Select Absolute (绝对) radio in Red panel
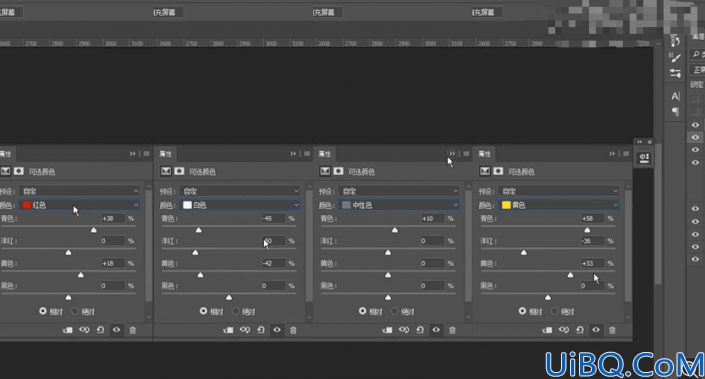 75,311
